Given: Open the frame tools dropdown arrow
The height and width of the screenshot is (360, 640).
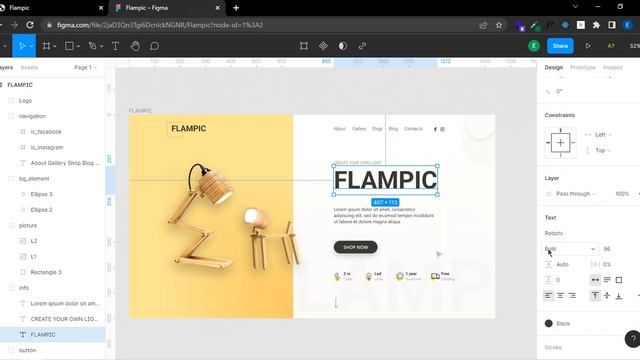Looking at the screenshot, I should (x=55, y=46).
